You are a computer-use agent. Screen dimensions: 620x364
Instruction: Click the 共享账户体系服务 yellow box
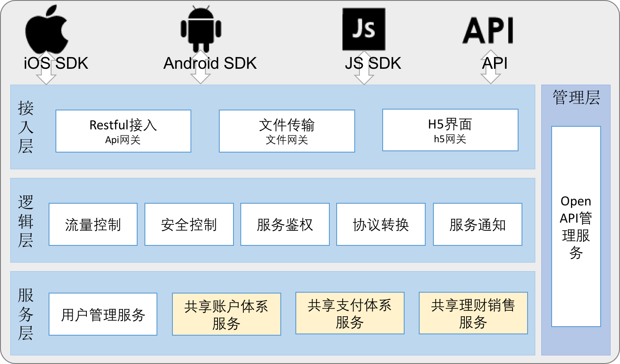pyautogui.click(x=227, y=314)
